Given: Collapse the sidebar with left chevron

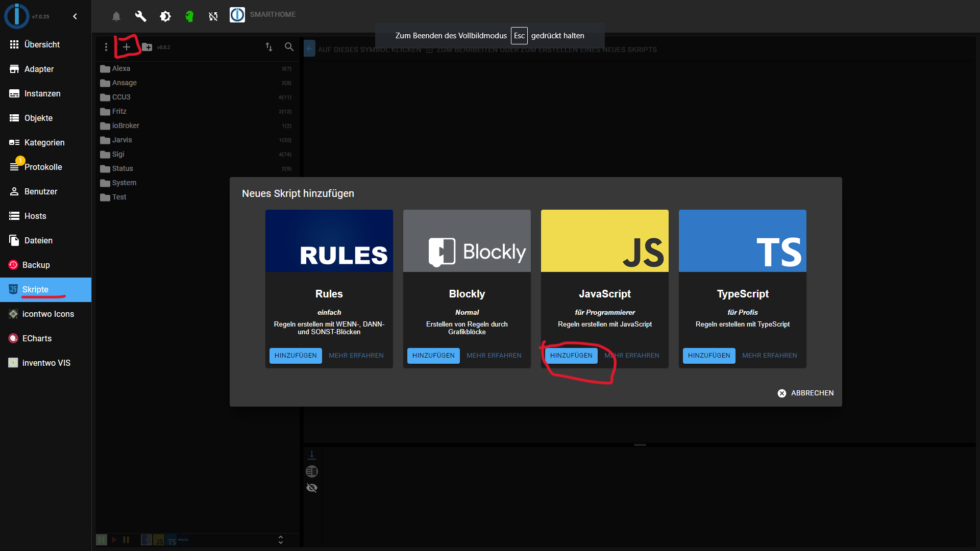Looking at the screenshot, I should [x=75, y=16].
